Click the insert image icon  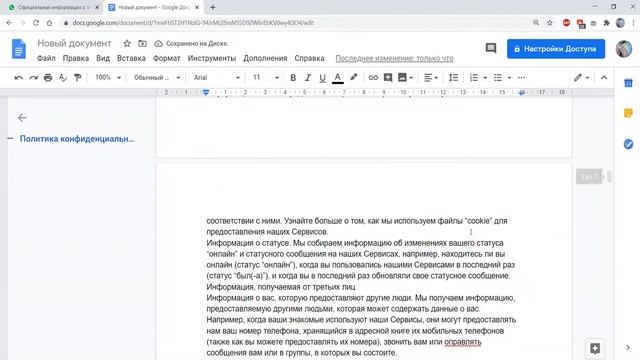(x=402, y=78)
